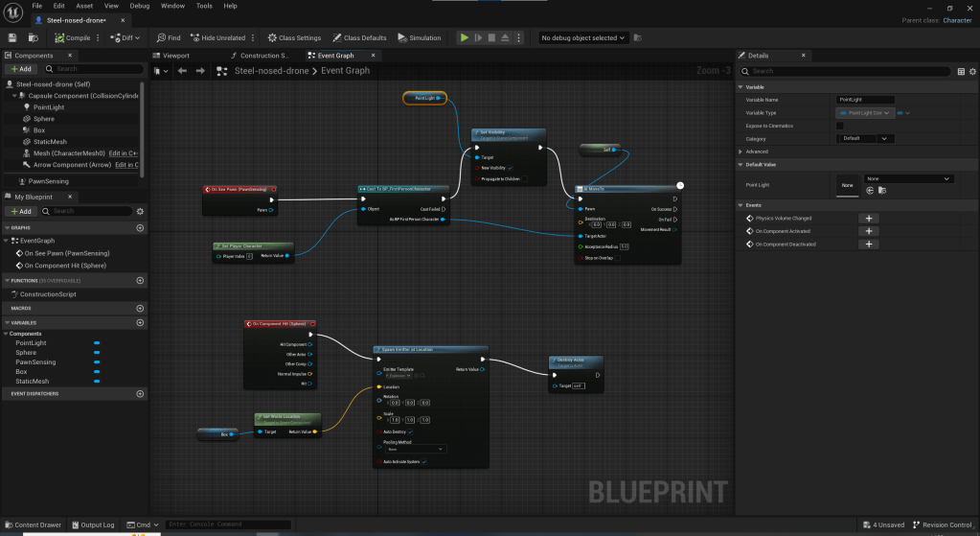Open the Asset menu
This screenshot has height=536, width=980.
coord(84,6)
